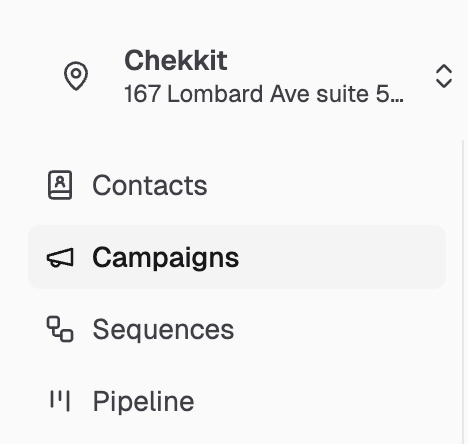The image size is (468, 444).
Task: Click the lower arrow of the location chevron
Action: (444, 83)
